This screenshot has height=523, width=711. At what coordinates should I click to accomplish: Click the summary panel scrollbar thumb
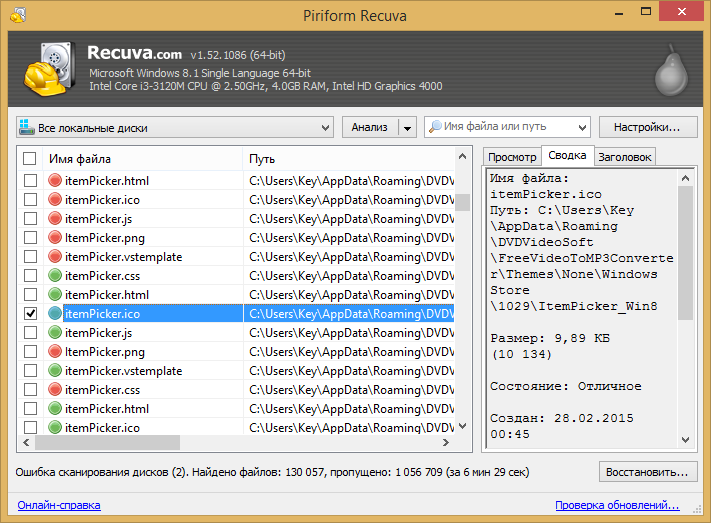pos(686,253)
